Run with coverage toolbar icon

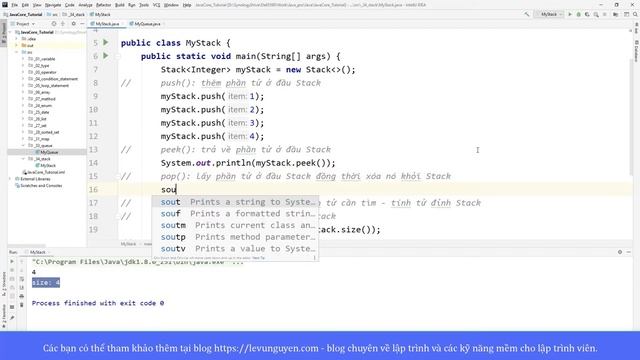[x=587, y=14]
